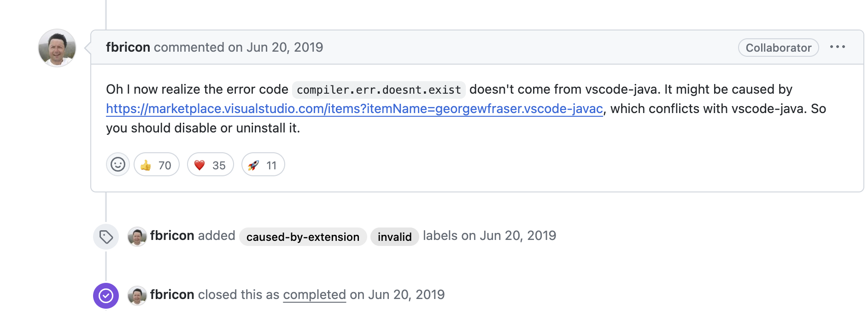The width and height of the screenshot is (868, 311).
Task: Select the caused-by-extension label
Action: pyautogui.click(x=303, y=237)
